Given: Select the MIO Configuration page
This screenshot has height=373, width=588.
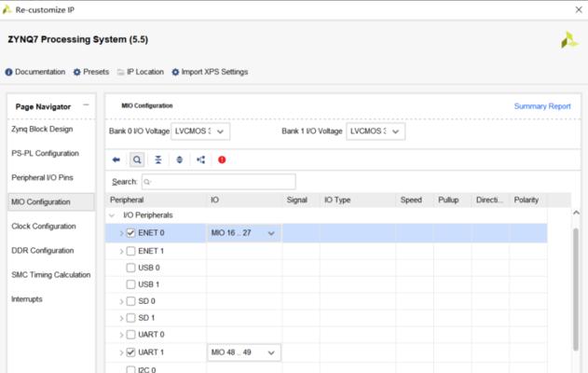Looking at the screenshot, I should [x=51, y=201].
